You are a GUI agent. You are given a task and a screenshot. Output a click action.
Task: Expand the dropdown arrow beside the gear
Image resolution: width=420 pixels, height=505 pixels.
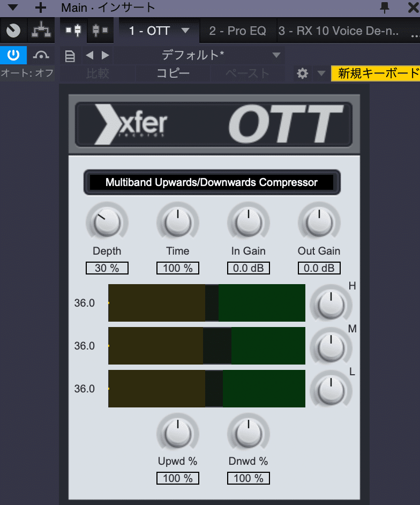point(321,73)
